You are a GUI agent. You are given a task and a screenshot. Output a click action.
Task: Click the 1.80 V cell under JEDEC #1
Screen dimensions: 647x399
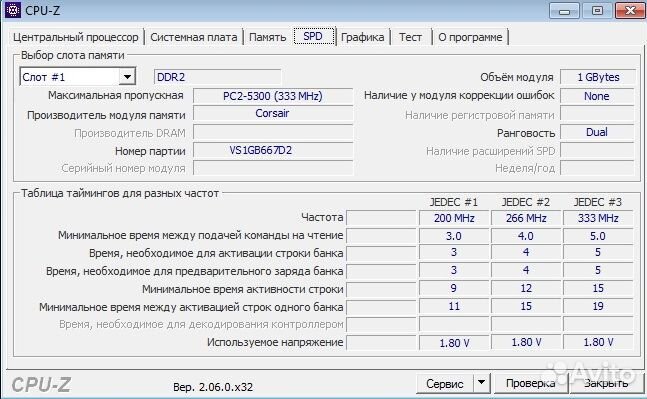coord(454,342)
